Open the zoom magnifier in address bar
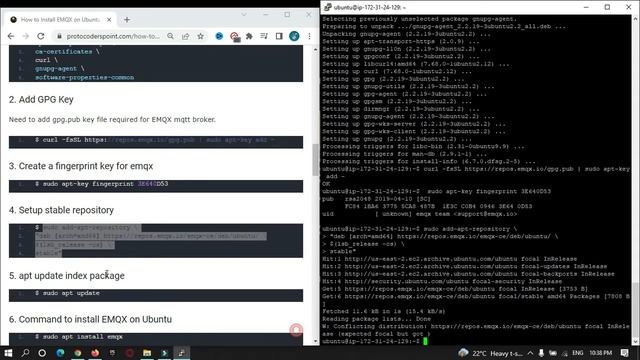Viewport: 640px width, 360px height. coord(171,36)
